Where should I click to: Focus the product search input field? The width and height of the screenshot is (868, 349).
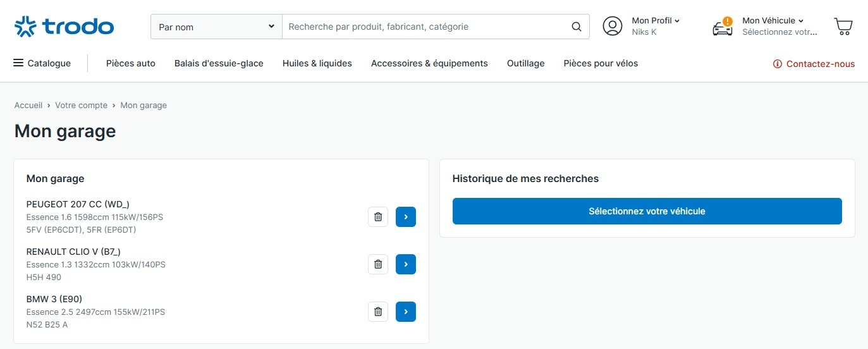coord(424,27)
